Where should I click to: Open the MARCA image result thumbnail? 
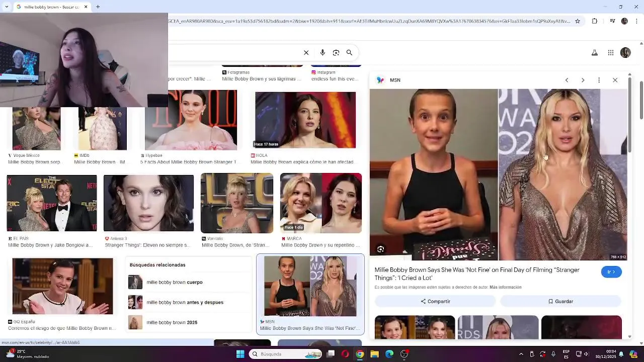(x=321, y=203)
